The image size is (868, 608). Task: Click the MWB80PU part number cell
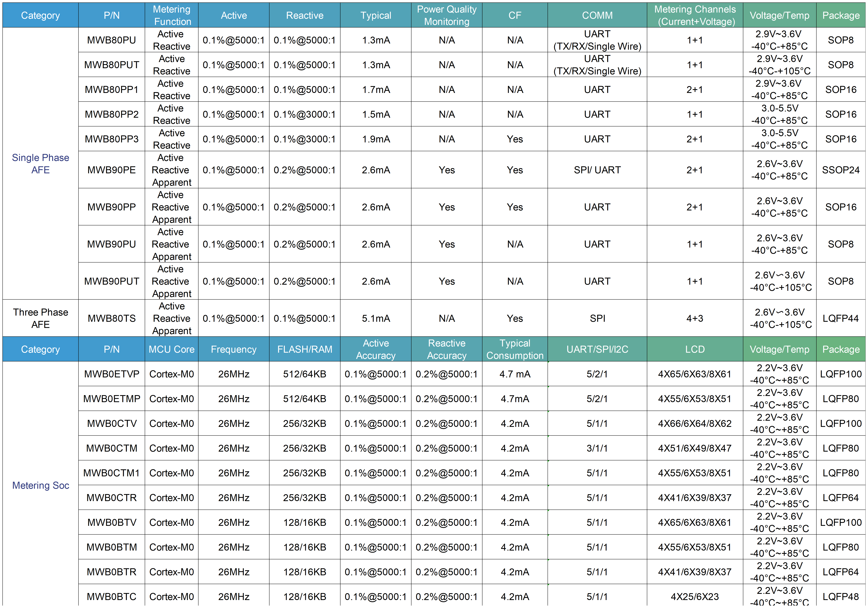pos(112,40)
